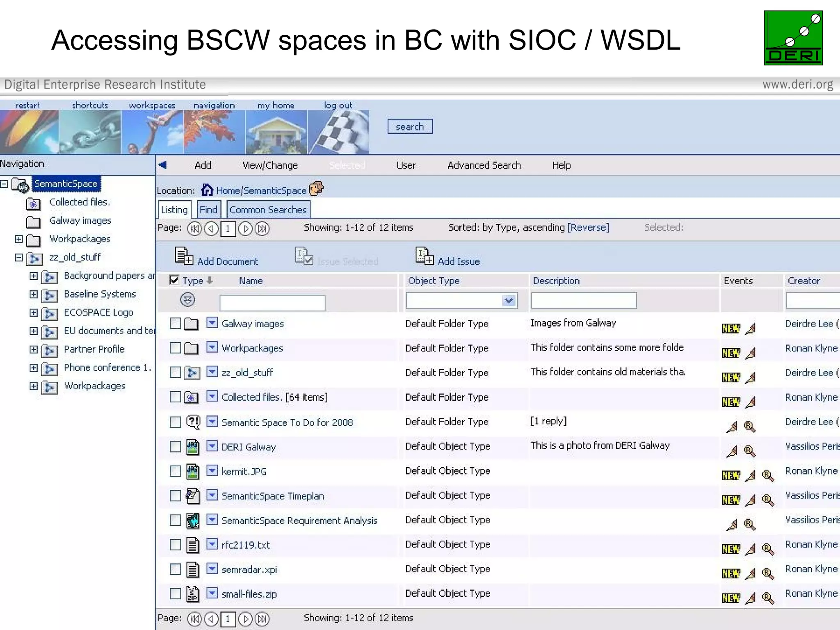Go to next page button at top
This screenshot has height=630, width=840.
coord(245,228)
